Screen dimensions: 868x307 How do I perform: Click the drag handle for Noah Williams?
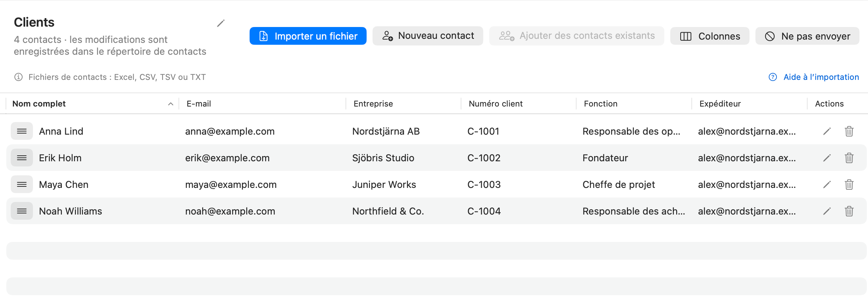tap(22, 211)
